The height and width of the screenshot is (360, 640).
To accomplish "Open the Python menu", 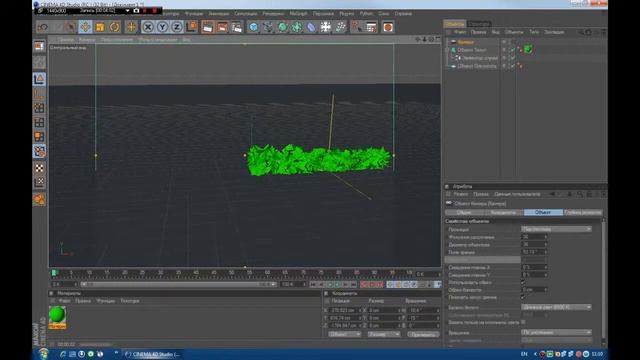I will (x=366, y=13).
